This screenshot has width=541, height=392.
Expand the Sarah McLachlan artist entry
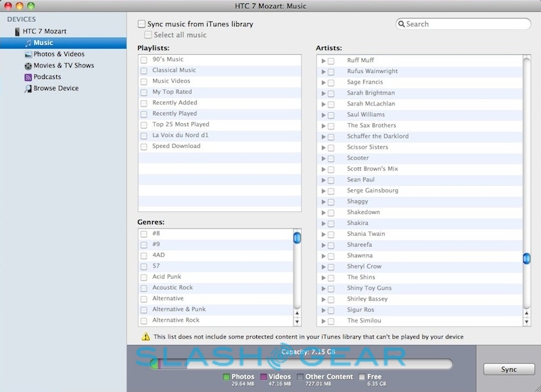pos(324,104)
